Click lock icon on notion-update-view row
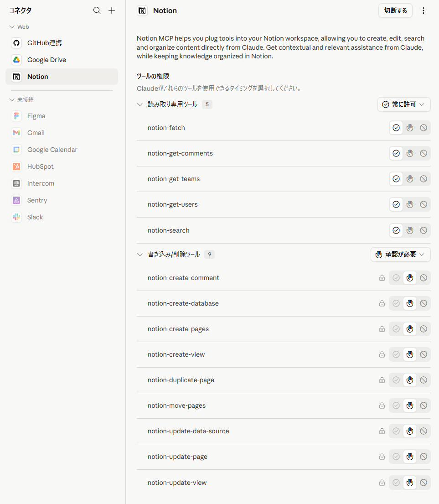 382,483
